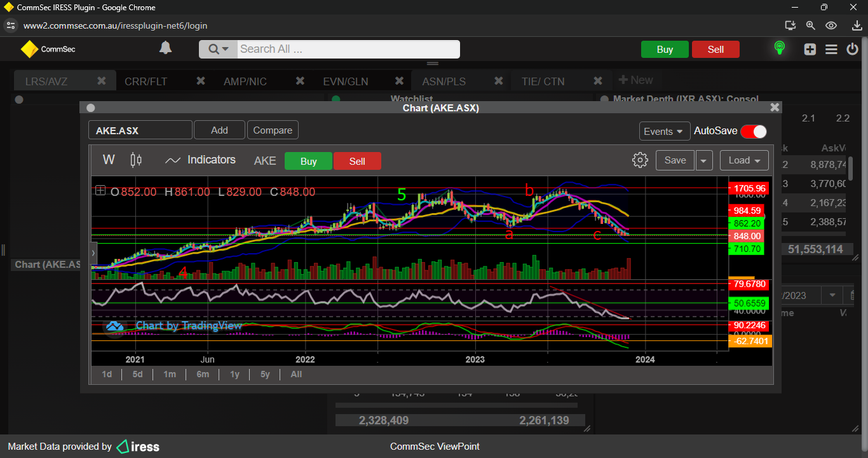Open chart settings gear
The image size is (868, 458).
pyautogui.click(x=640, y=160)
